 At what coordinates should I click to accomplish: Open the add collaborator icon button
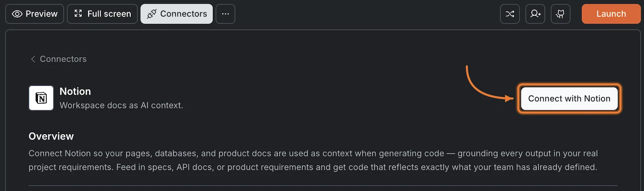pos(535,14)
